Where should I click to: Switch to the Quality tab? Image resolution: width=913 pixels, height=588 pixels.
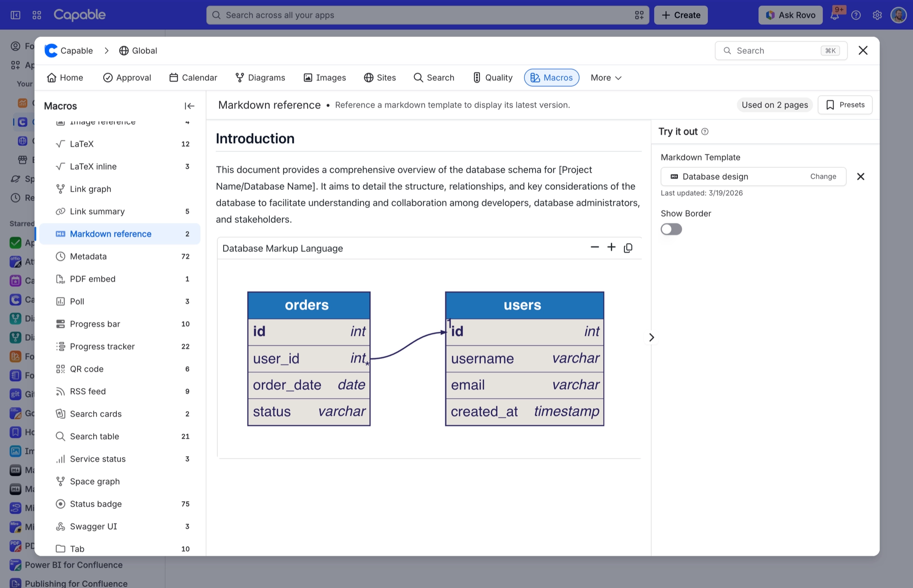click(493, 78)
